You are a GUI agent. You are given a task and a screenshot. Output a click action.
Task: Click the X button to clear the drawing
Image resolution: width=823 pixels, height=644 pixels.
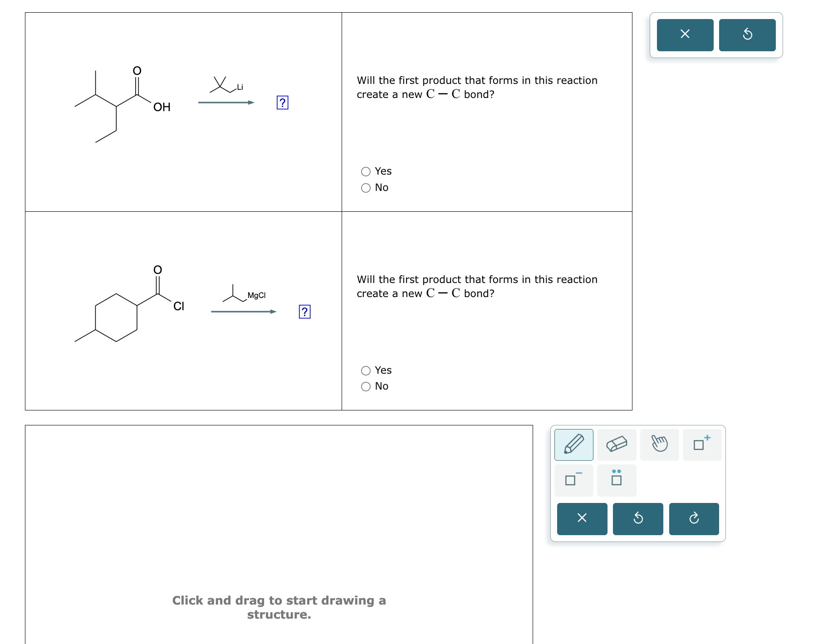point(582,518)
